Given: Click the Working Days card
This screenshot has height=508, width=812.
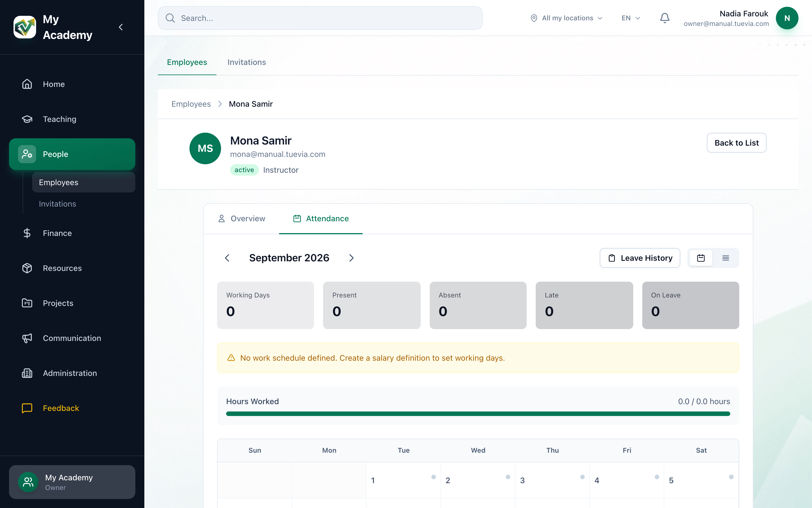Looking at the screenshot, I should click(265, 305).
